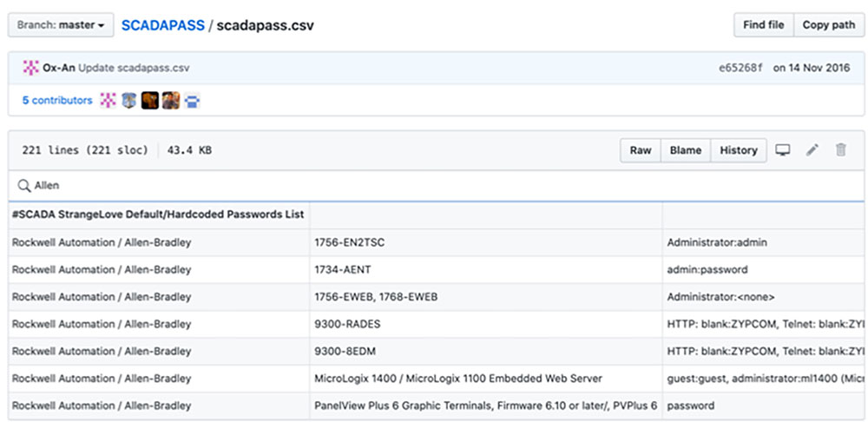
Task: Open the Ox-An author profile link
Action: 59,68
